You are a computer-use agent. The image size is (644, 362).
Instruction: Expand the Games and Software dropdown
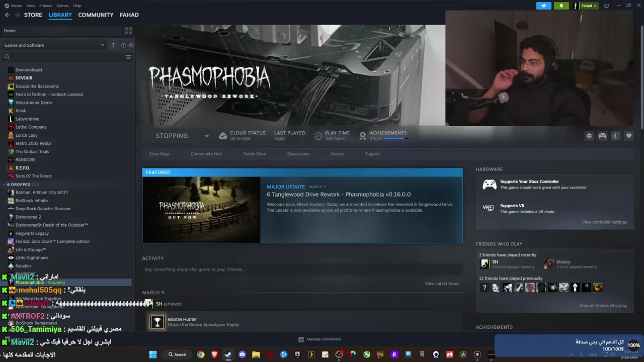pyautogui.click(x=54, y=45)
